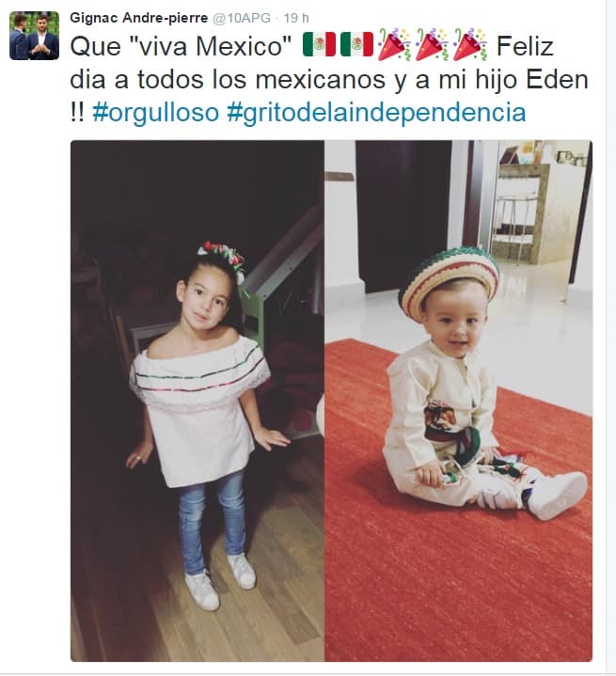Open the #orgulloso hashtag

pyautogui.click(x=156, y=113)
